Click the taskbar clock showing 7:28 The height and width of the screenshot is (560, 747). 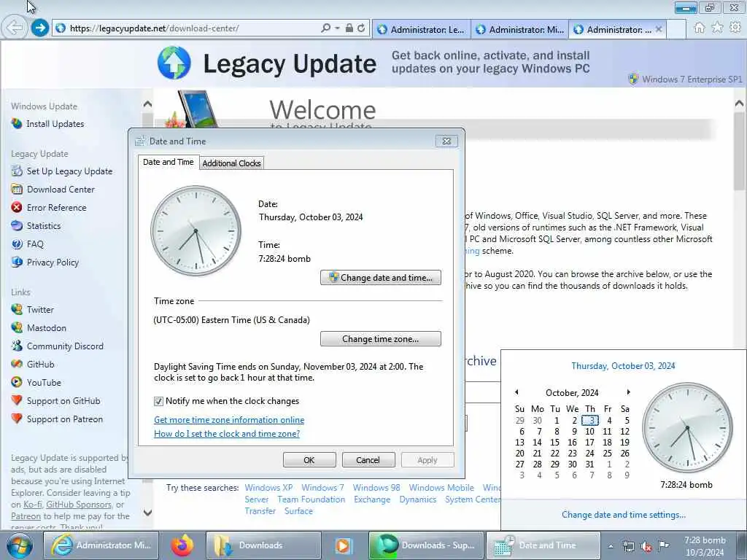705,546
